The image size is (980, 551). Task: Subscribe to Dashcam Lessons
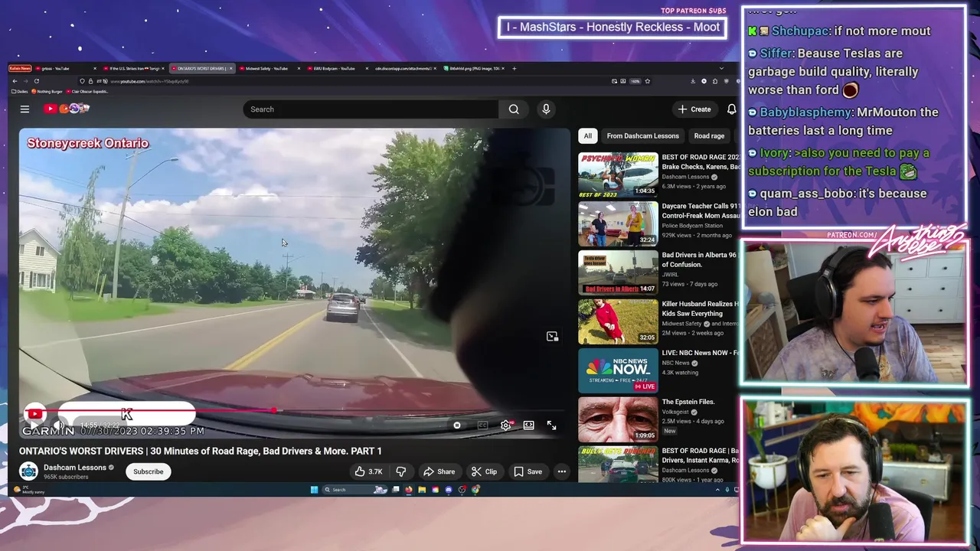click(149, 471)
